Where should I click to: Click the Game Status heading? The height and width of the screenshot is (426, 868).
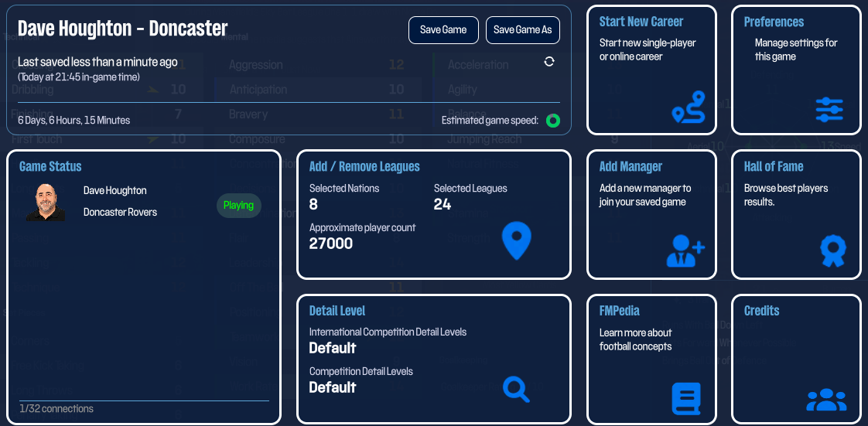[x=50, y=166]
